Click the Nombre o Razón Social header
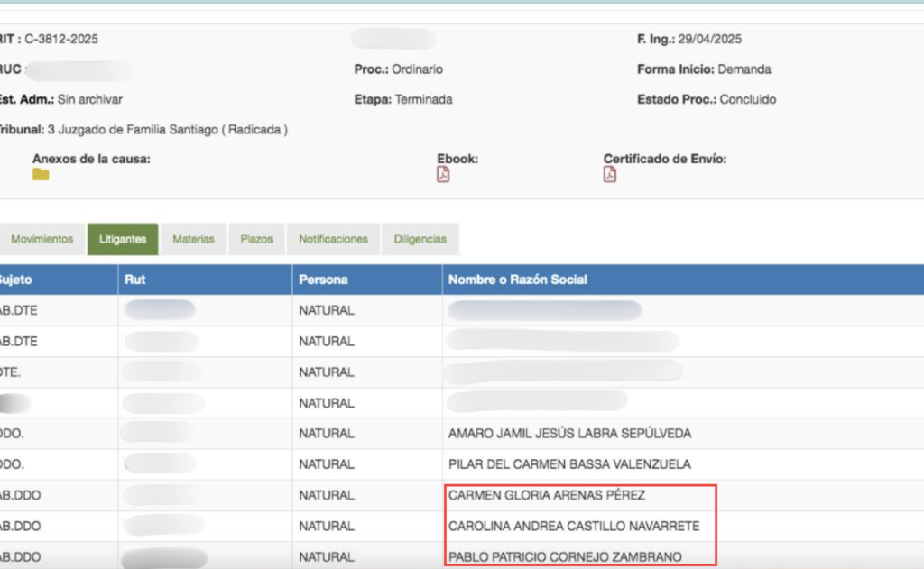This screenshot has width=924, height=569. pos(517,280)
